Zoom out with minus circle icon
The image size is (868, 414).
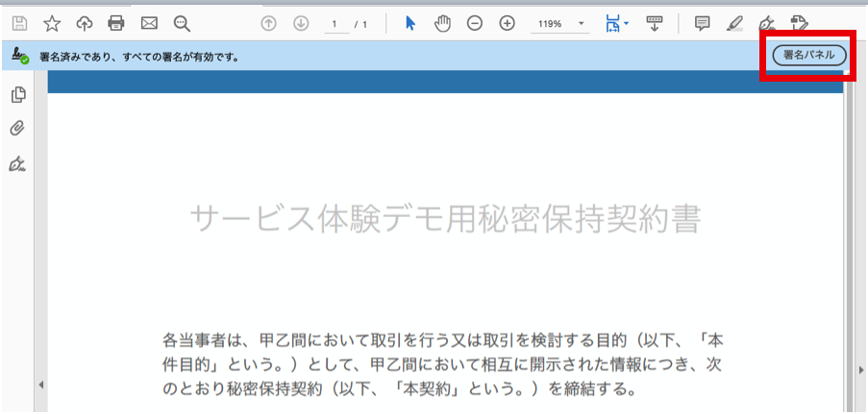475,24
